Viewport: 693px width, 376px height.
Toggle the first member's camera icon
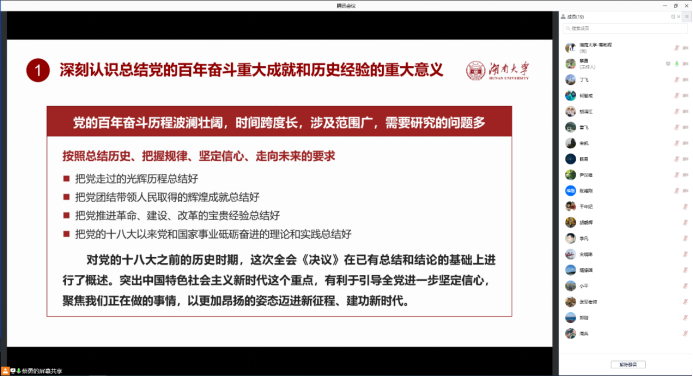(685, 48)
